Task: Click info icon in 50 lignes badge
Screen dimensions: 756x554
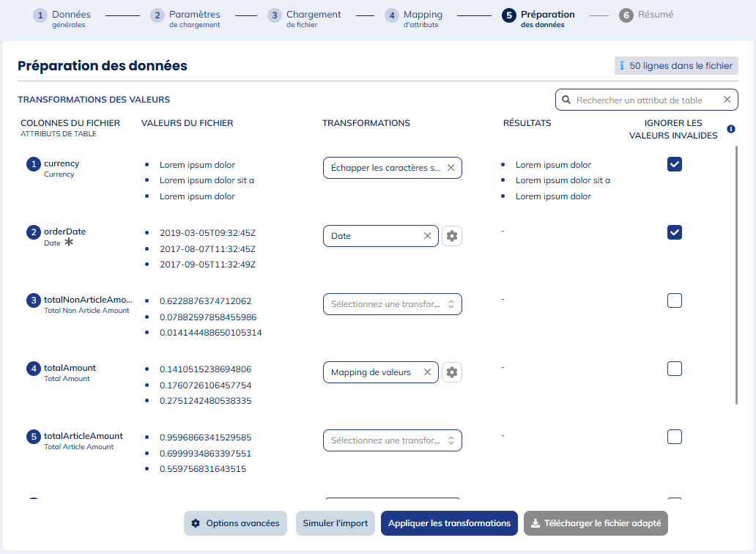Action: pyautogui.click(x=622, y=66)
